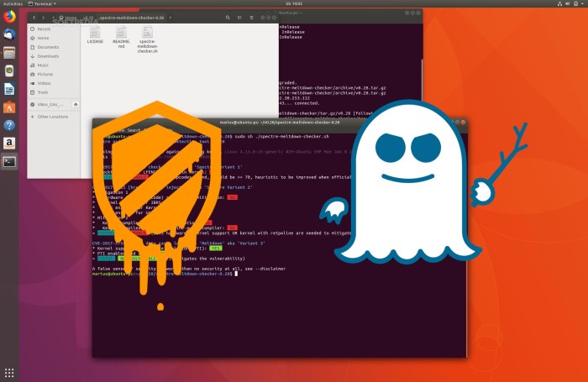Open the power menu icon in top bar
Viewport: 588px width, 382px height.
point(576,3)
